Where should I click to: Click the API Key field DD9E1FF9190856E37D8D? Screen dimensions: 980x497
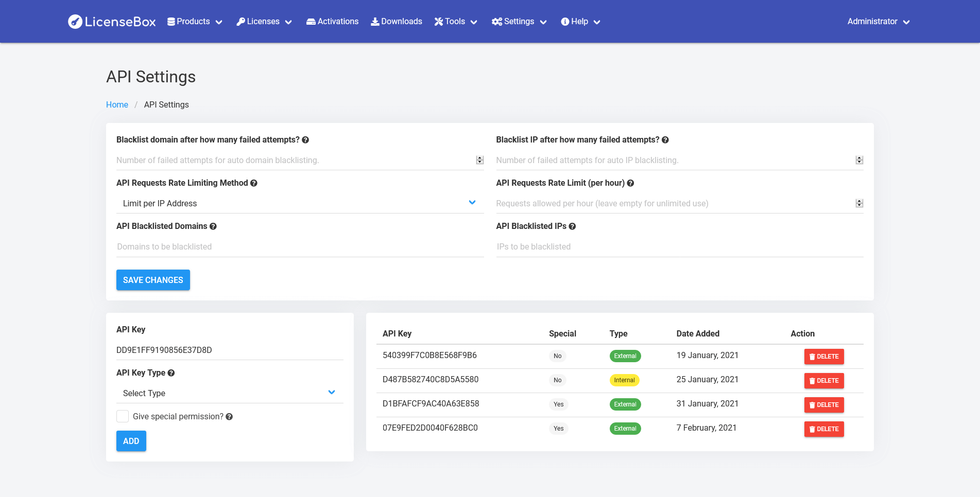(x=230, y=350)
